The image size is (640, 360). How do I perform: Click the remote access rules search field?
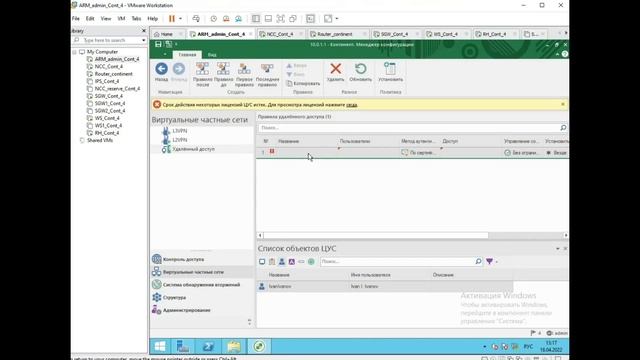pyautogui.click(x=409, y=128)
